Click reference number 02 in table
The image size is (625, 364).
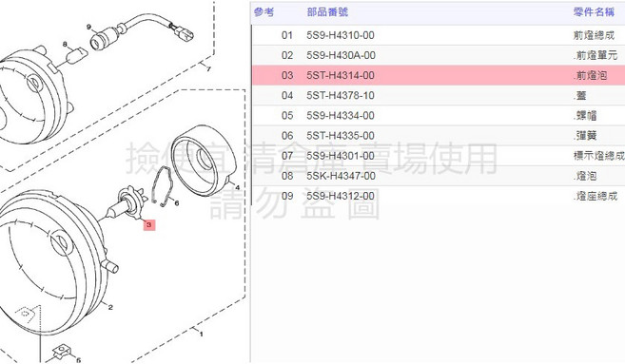tap(287, 55)
